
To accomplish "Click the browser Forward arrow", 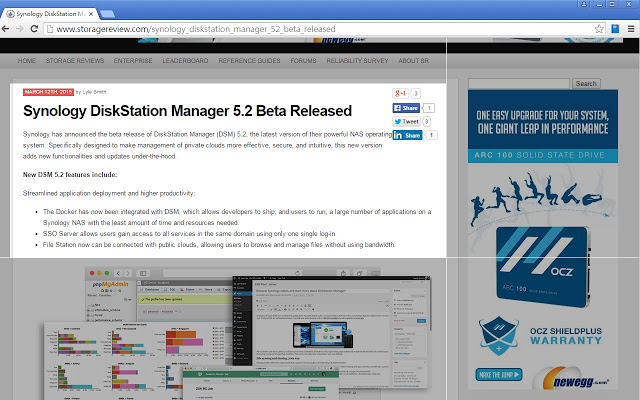I will coord(26,29).
